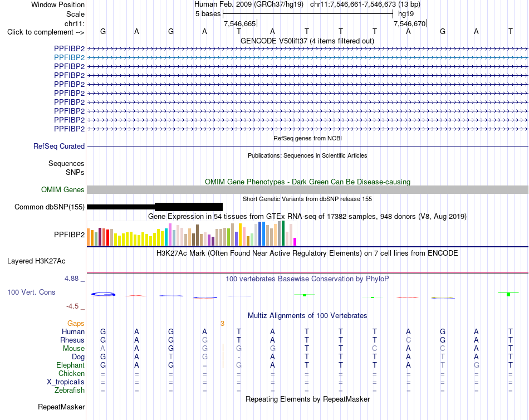Open the RefSeq Curated track label

tap(58, 146)
